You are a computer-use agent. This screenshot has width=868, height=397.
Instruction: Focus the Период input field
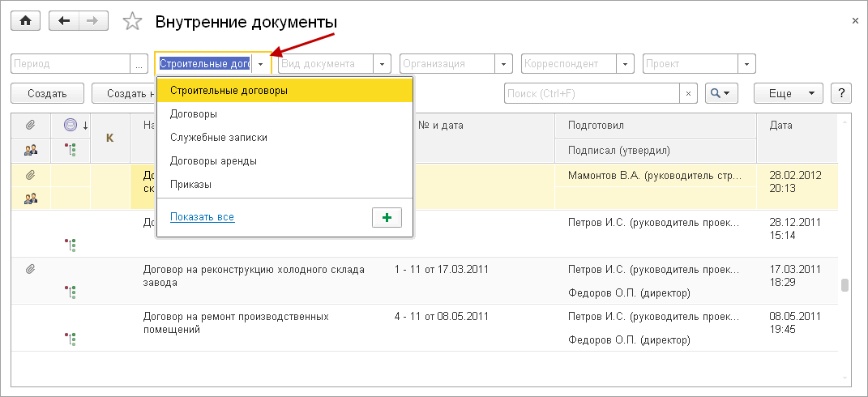[71, 64]
